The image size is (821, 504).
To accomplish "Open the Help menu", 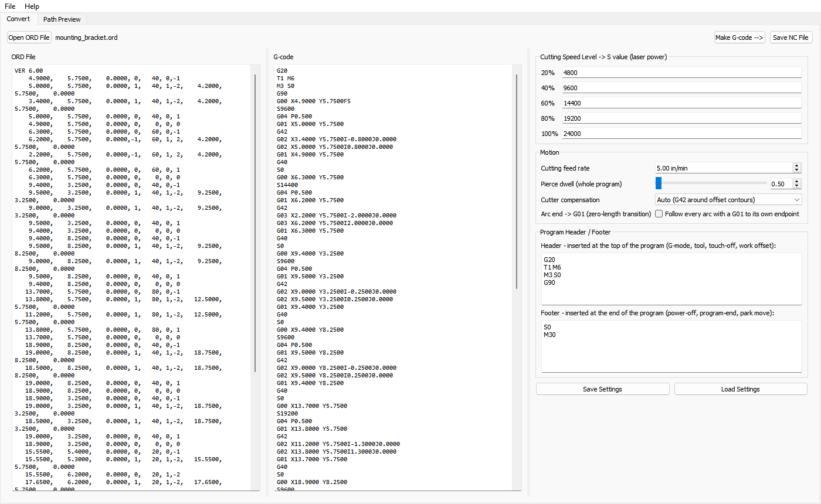I will pyautogui.click(x=32, y=6).
